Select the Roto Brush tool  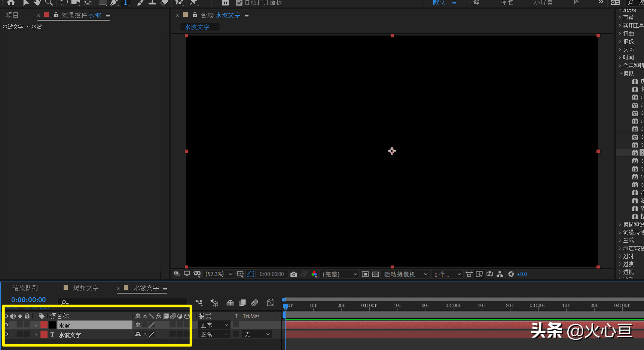[x=179, y=3]
